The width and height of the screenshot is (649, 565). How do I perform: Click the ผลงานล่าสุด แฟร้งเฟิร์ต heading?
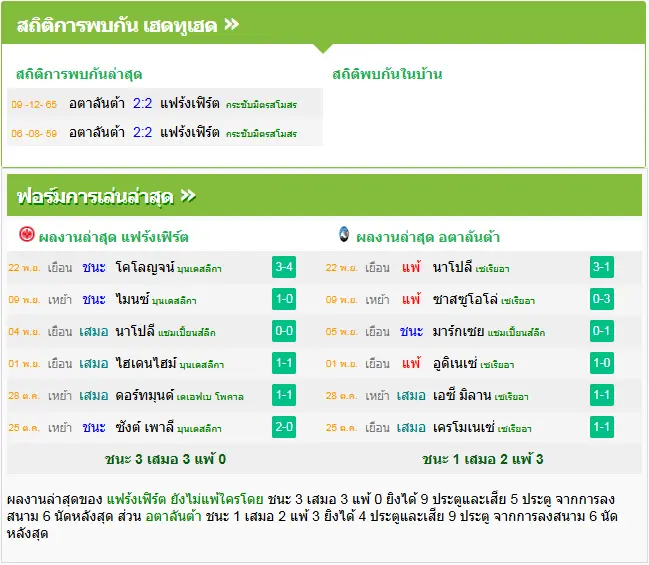coord(113,237)
